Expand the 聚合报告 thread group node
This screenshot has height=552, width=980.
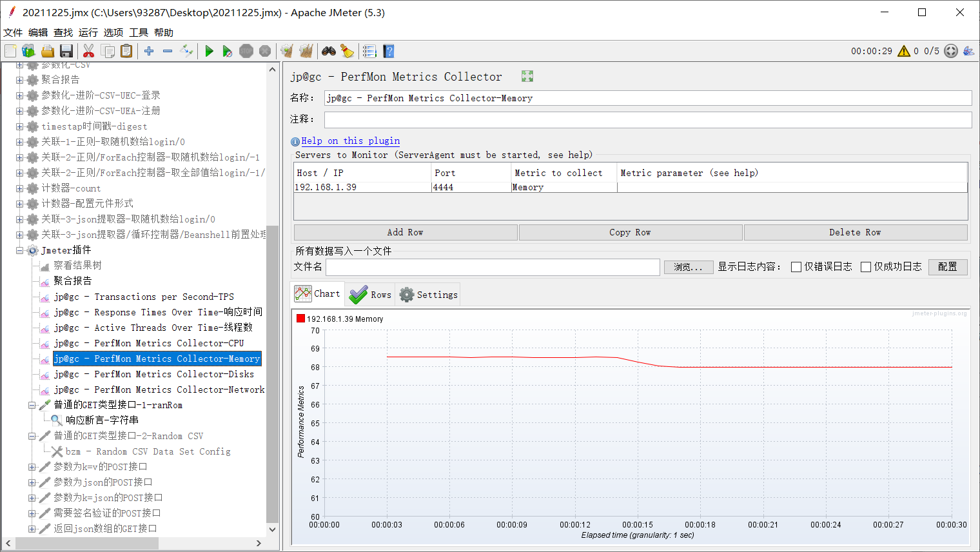[19, 80]
